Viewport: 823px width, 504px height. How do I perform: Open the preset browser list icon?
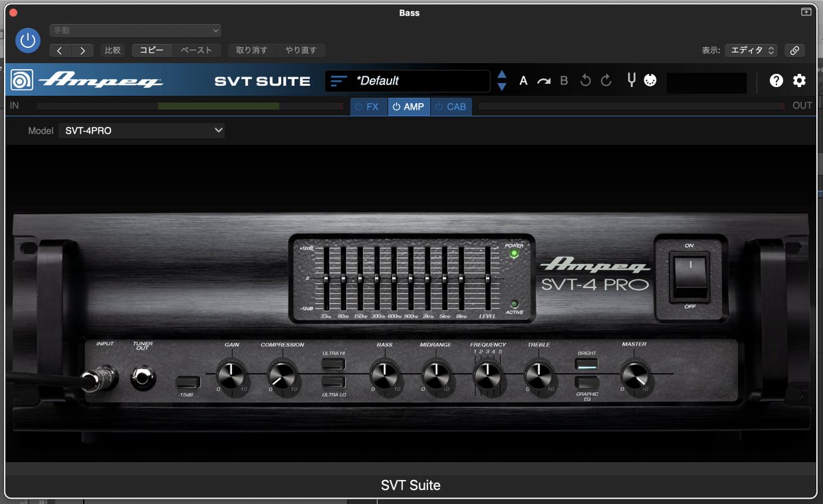click(x=339, y=81)
